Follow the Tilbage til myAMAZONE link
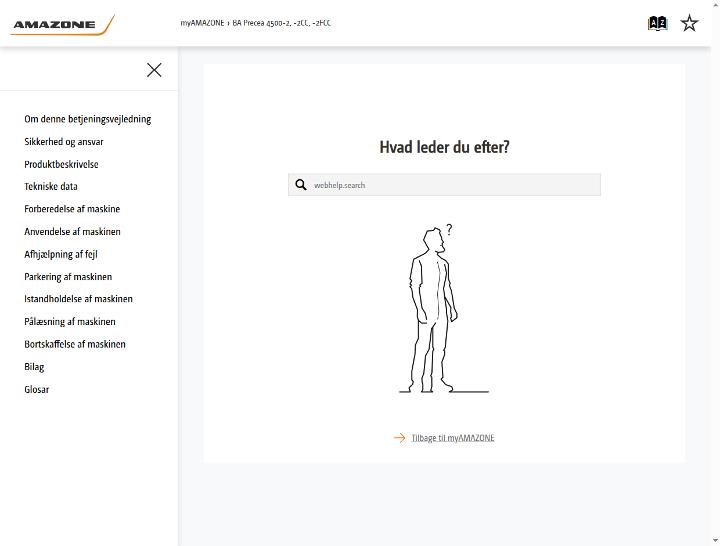 (453, 438)
